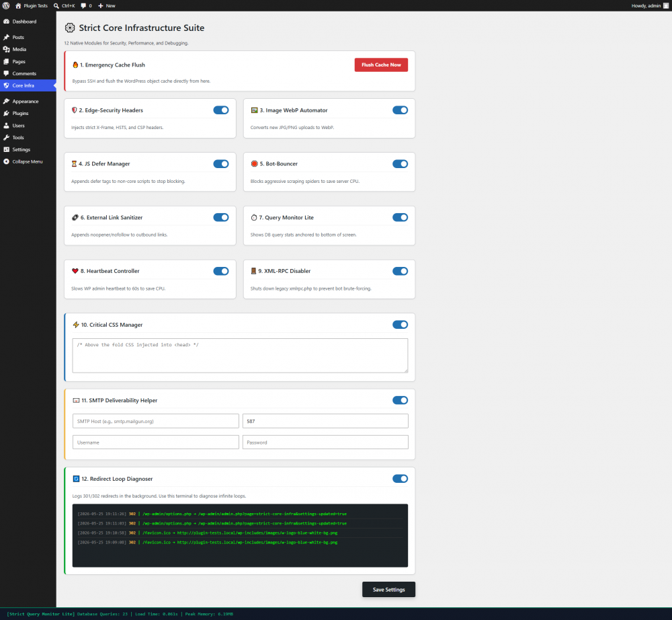Click the SMTP Host input field
Screen dimensions: 672x620
point(156,421)
